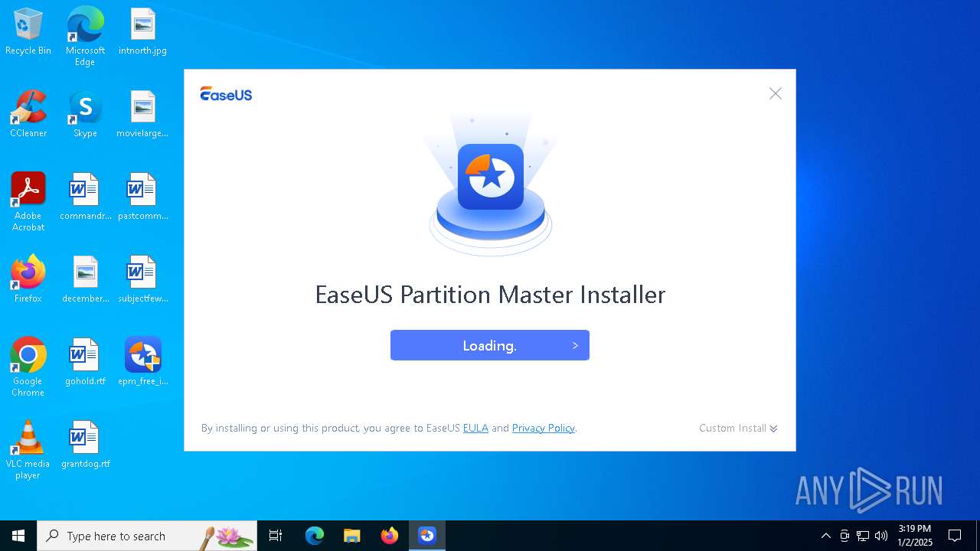Open Firefox from taskbar
980x551 pixels.
pos(390,536)
